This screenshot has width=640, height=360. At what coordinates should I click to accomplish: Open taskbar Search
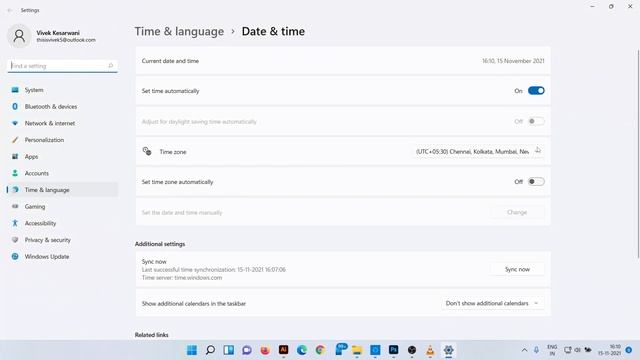pos(210,350)
